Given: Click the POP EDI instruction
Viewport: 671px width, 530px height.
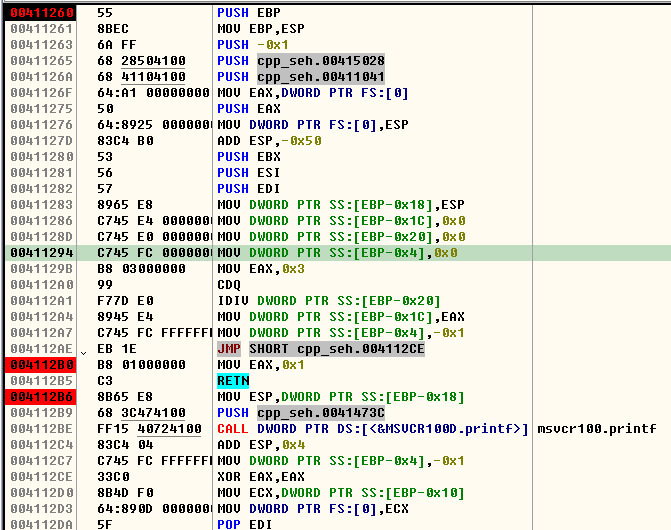Looking at the screenshot, I should [x=245, y=524].
